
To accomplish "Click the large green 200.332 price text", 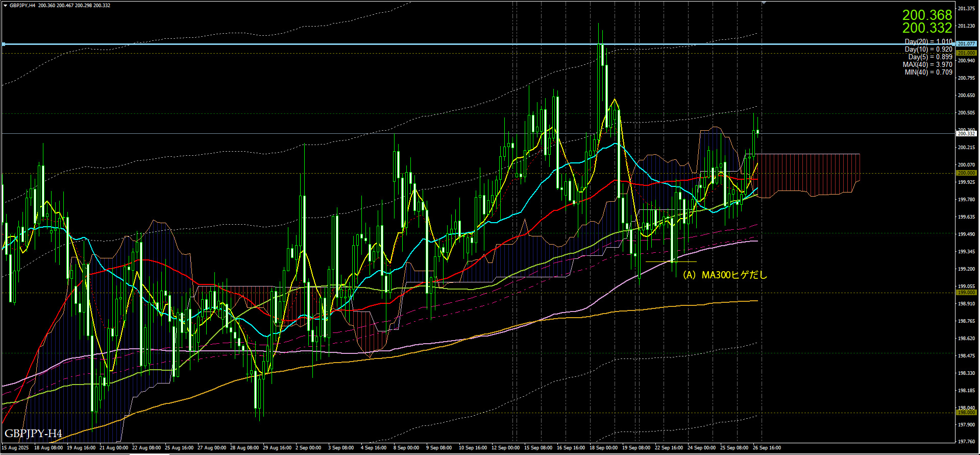I will 927,28.
